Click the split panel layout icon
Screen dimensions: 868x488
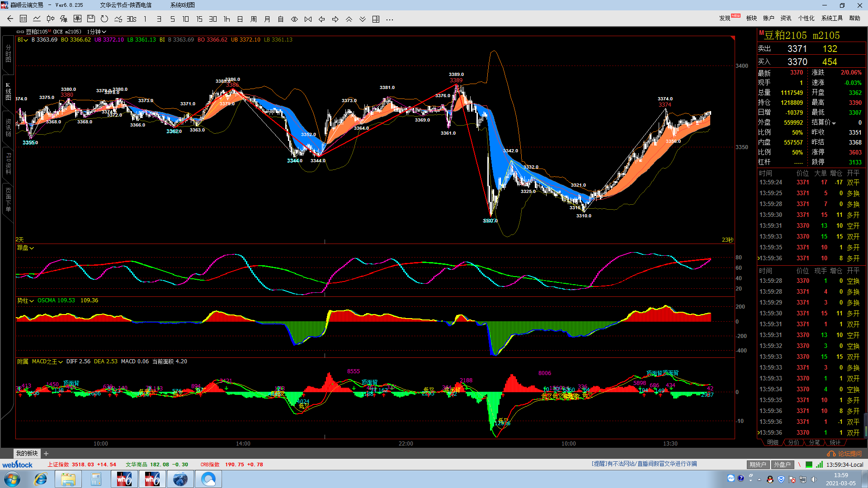(x=376, y=19)
